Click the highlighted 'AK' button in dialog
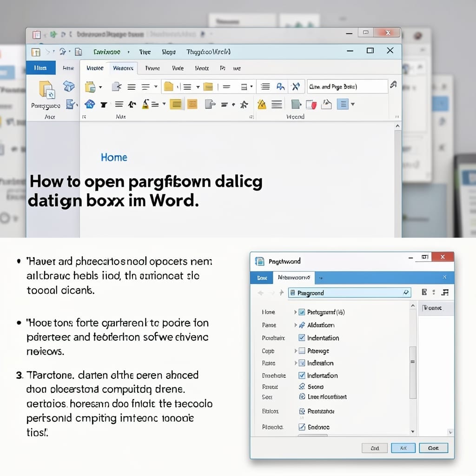Image resolution: width=476 pixels, height=476 pixels. pyautogui.click(x=403, y=448)
